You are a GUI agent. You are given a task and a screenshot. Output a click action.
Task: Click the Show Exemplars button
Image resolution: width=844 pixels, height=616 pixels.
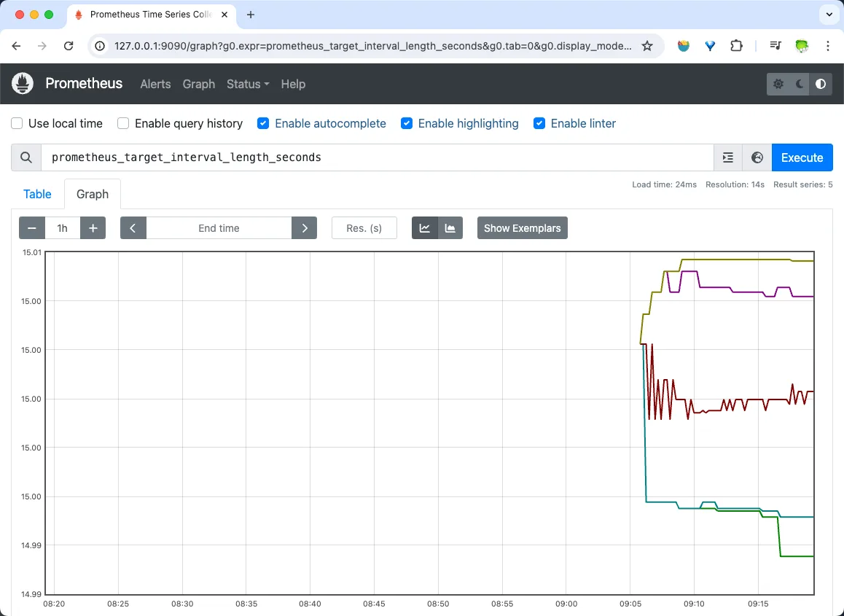coord(522,228)
